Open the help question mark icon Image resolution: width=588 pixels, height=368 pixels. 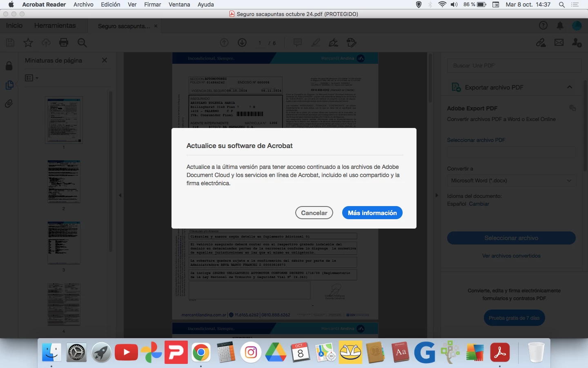coord(543,25)
